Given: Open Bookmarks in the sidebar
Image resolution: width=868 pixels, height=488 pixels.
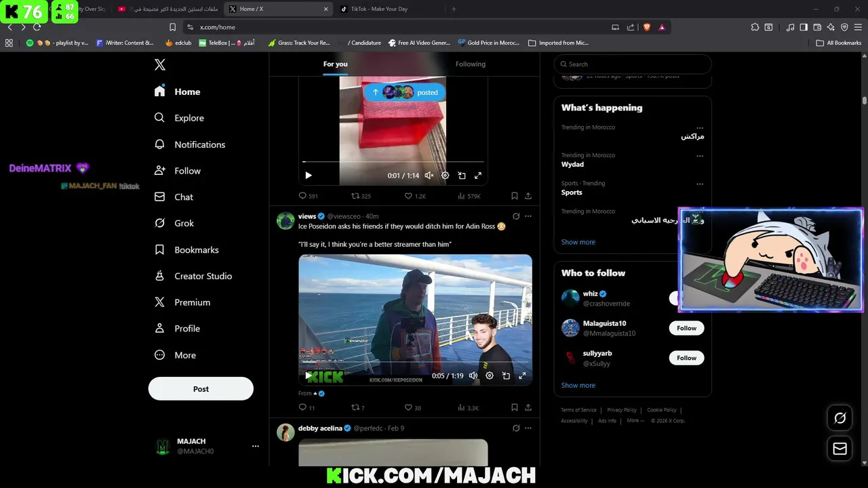Looking at the screenshot, I should [x=186, y=249].
